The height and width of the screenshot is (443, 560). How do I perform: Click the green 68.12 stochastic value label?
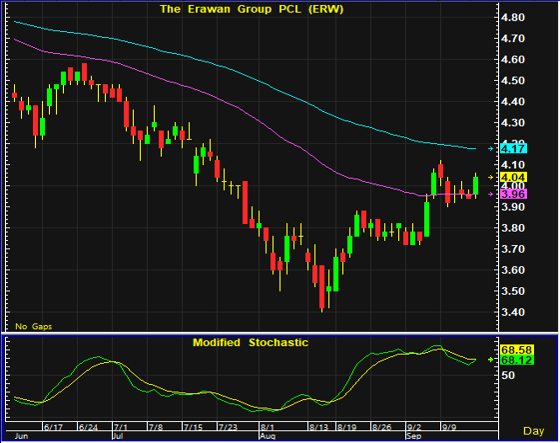[x=517, y=360]
